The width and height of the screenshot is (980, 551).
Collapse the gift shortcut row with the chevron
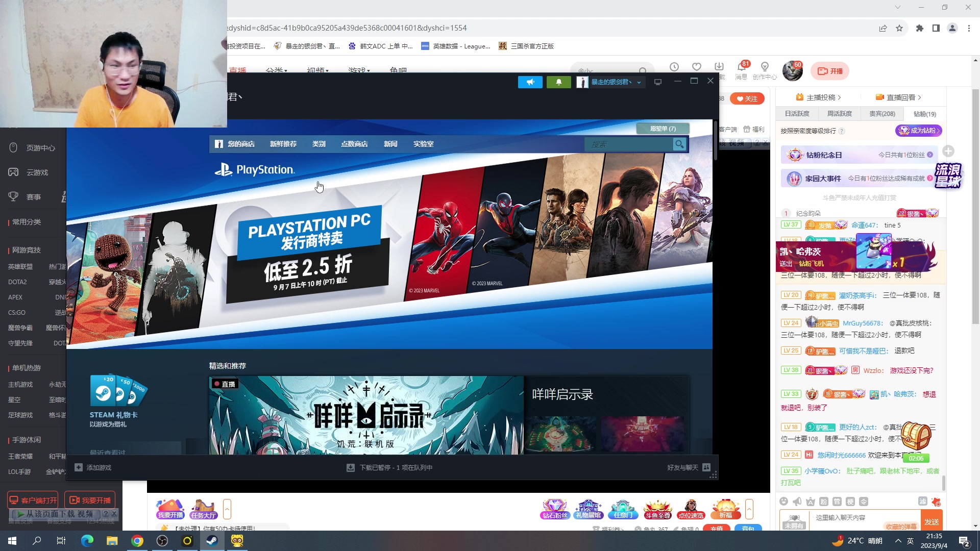tap(749, 509)
